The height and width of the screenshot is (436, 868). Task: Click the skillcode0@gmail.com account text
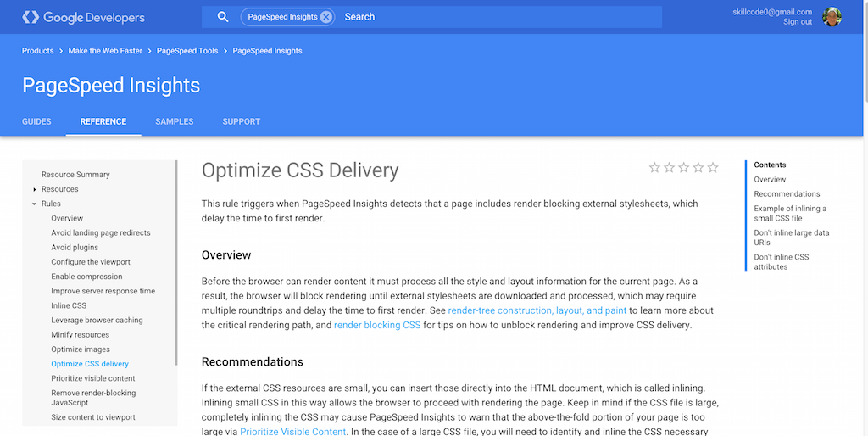[772, 12]
